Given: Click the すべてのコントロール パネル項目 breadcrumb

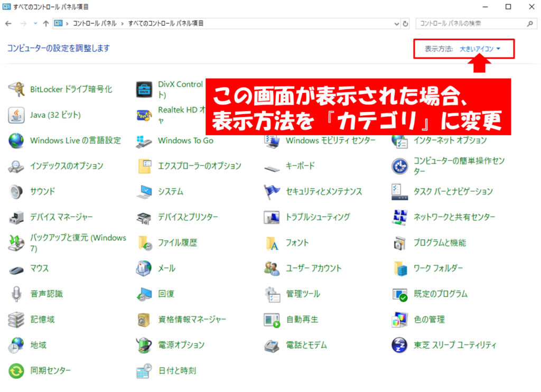Looking at the screenshot, I should pyautogui.click(x=165, y=23).
